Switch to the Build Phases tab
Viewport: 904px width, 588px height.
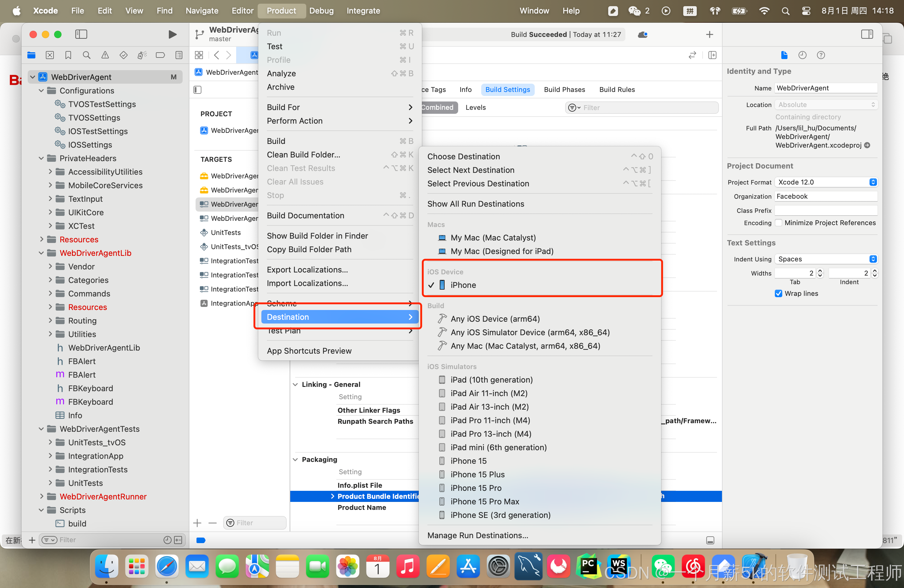pos(564,89)
